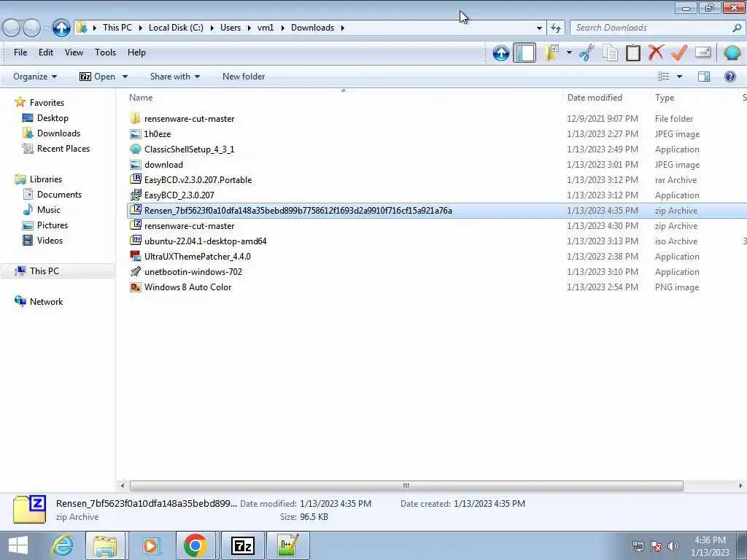Click the Paste clipboard icon
Image resolution: width=747 pixels, height=560 pixels.
tap(632, 52)
